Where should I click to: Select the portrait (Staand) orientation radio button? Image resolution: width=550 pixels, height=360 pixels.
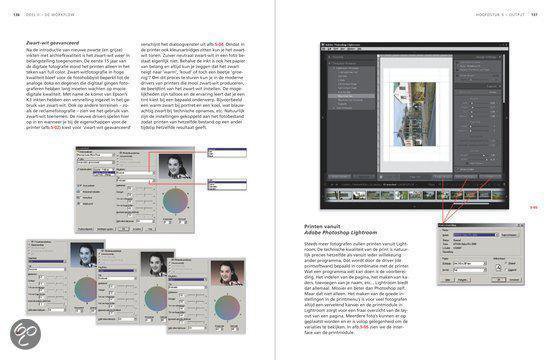(x=506, y=263)
